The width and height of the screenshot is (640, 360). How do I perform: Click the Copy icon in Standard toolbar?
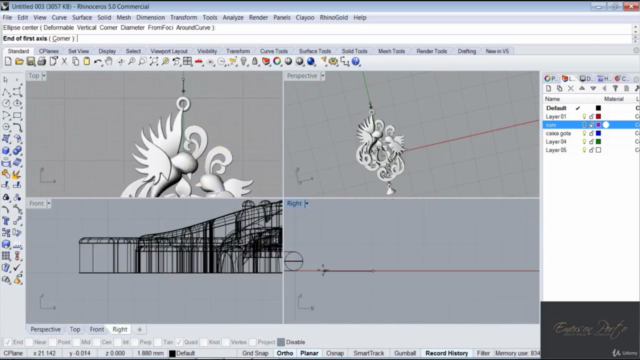pyautogui.click(x=76, y=61)
